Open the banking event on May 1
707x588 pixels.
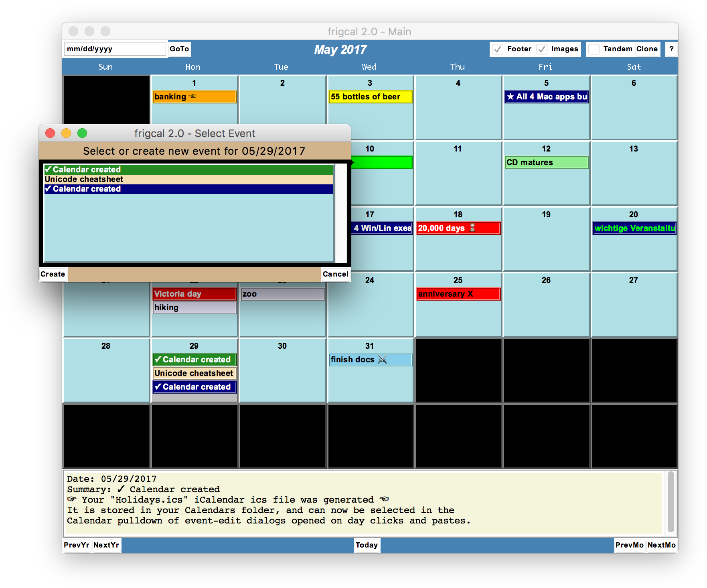coord(194,97)
